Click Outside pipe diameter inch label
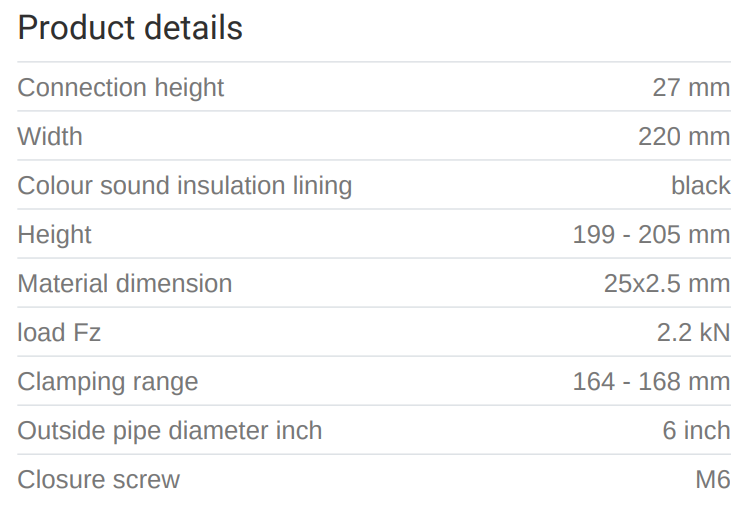752x507 pixels. (170, 431)
